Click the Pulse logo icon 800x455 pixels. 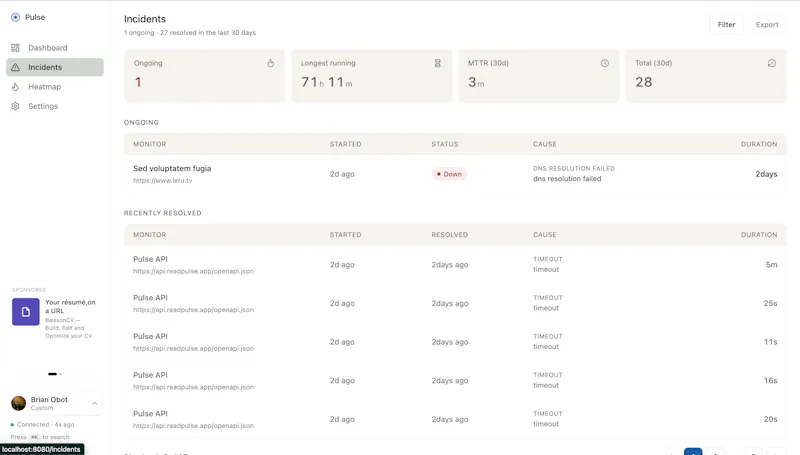pos(15,17)
